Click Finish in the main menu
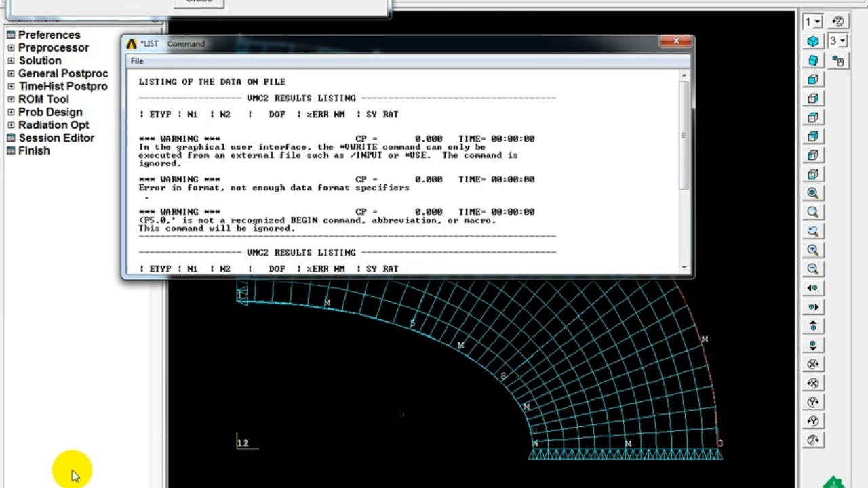 (x=34, y=150)
